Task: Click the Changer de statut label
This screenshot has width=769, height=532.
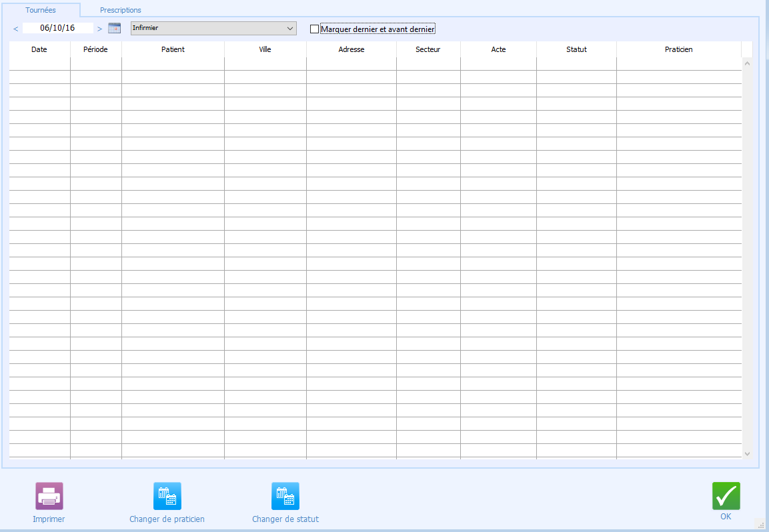Action: point(285,519)
